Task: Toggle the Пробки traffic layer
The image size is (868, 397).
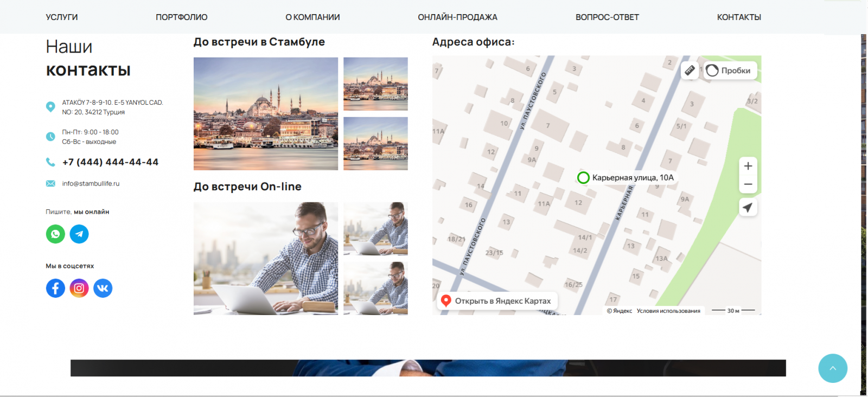Action: (x=730, y=71)
